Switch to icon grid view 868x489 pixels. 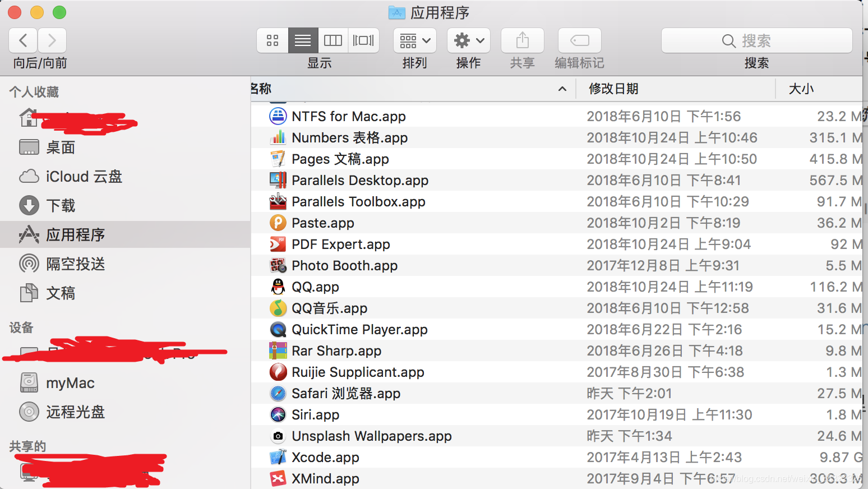[x=273, y=40]
